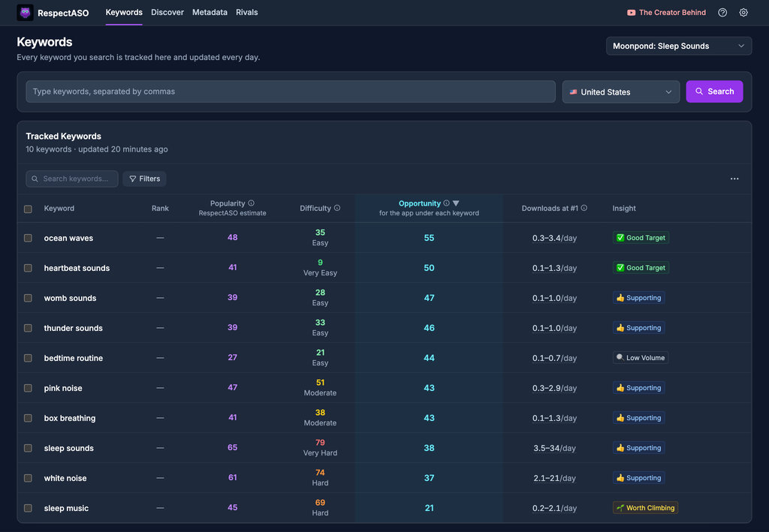Click the Good Target badge for heartbeat sounds
This screenshot has height=532, width=769.
641,268
